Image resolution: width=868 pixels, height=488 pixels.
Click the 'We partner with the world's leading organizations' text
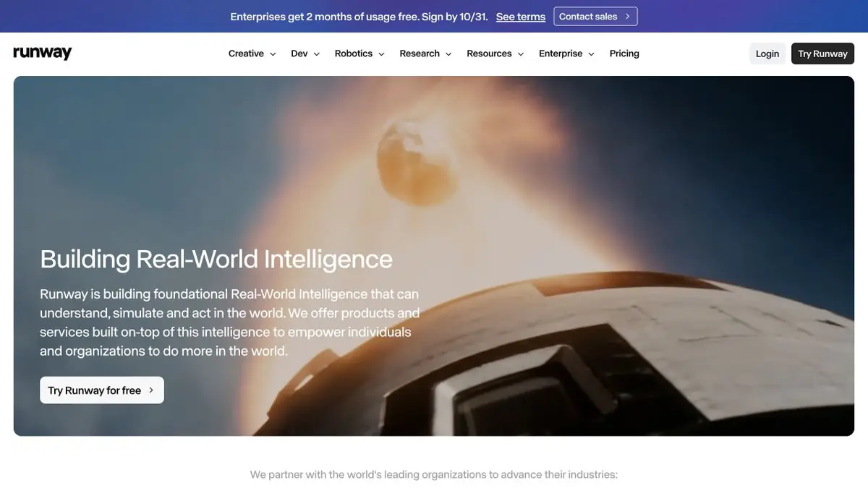pos(434,475)
